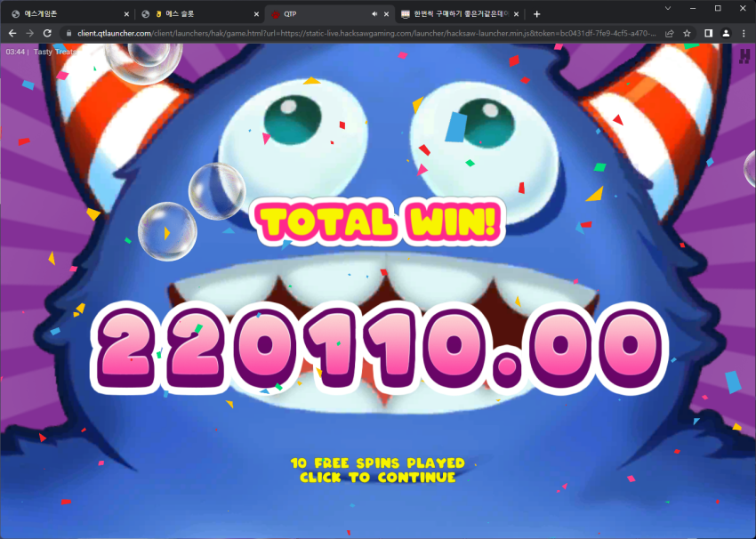Click the Hacksaw logo in corner

745,56
